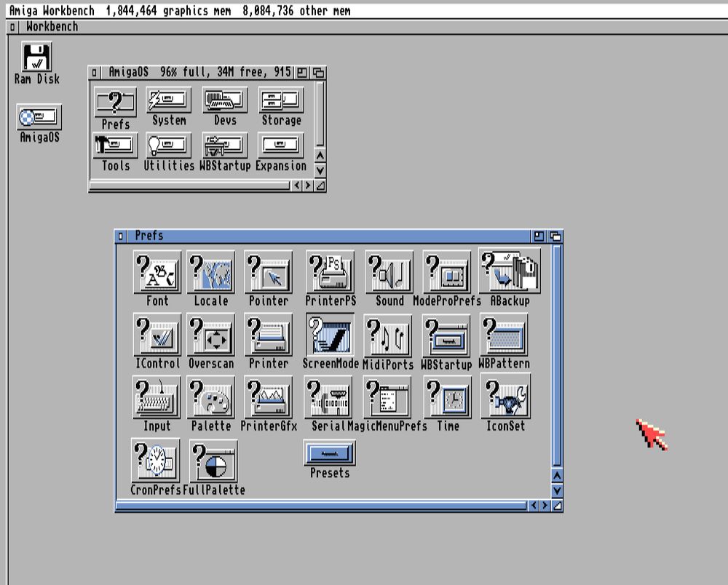The image size is (728, 585).
Task: Select the Overscan preferences icon
Action: click(x=211, y=335)
